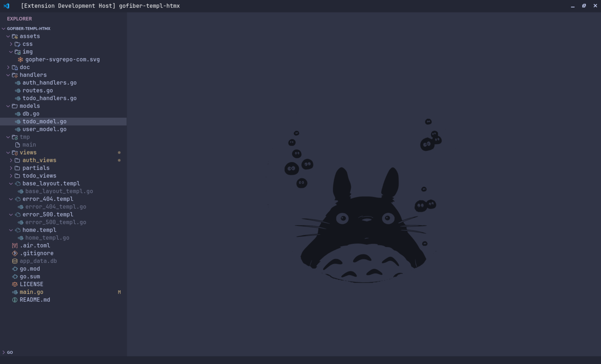
Task: Open error_404_templ.go file
Action: pos(63,207)
